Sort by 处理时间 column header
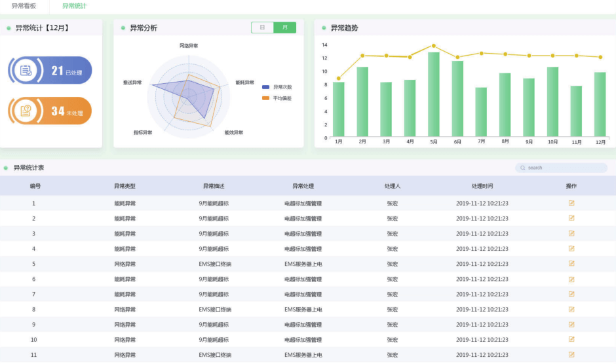The height and width of the screenshot is (364, 616). coord(482,186)
